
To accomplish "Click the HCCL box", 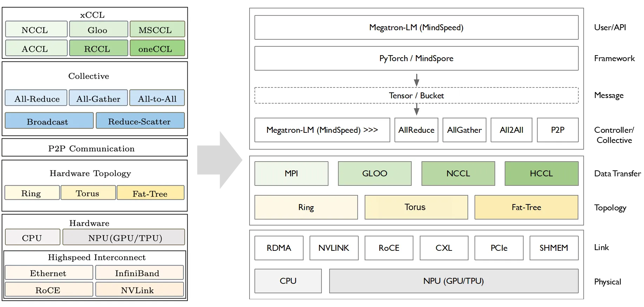I will coord(541,174).
